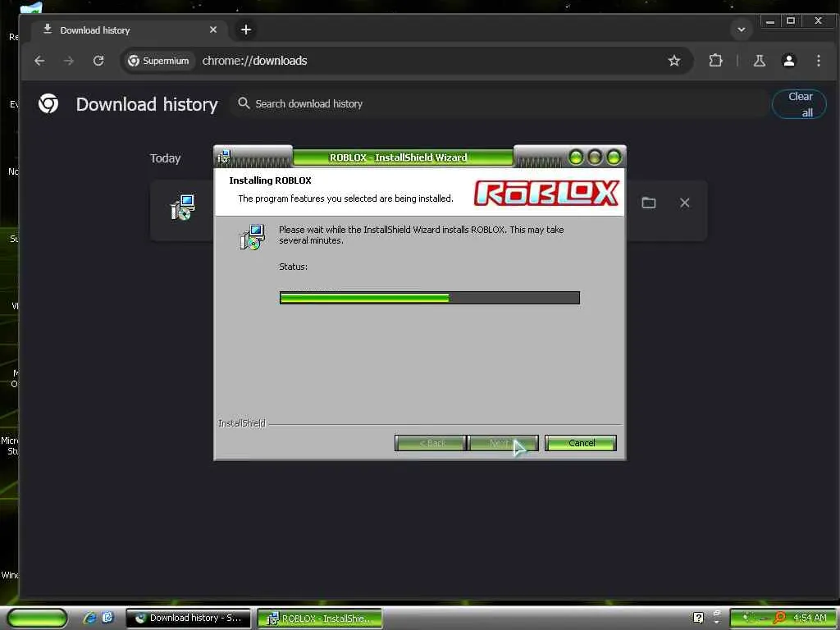Launch Internet Explorer from quick launch
The image size is (840, 630).
pos(89,618)
